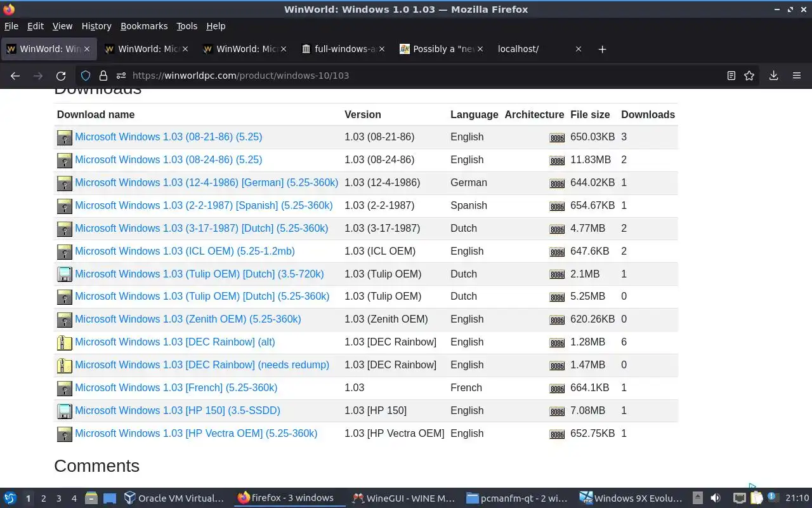The image size is (812, 508).
Task: Switch to workspace 4 in taskbar
Action: pos(74,498)
